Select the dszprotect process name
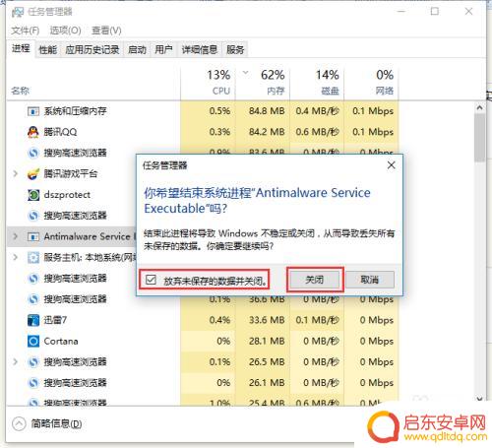 [x=67, y=195]
